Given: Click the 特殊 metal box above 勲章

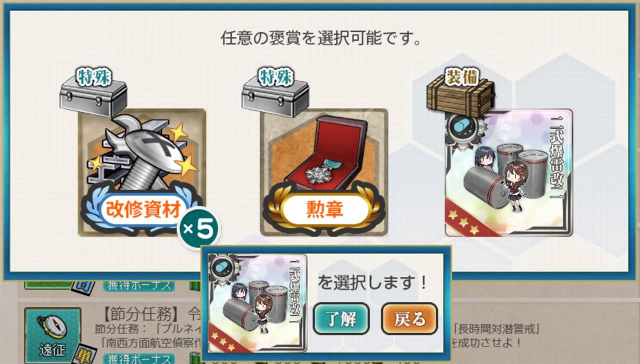Looking at the screenshot, I should 275,92.
